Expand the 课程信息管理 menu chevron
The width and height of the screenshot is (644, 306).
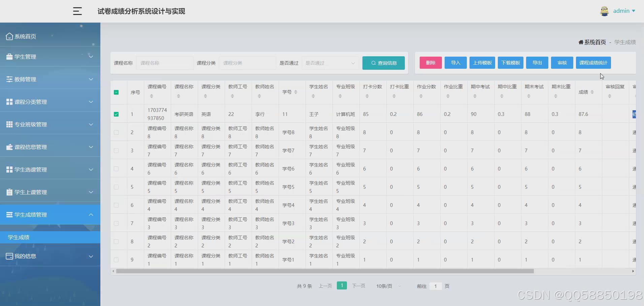point(91,147)
